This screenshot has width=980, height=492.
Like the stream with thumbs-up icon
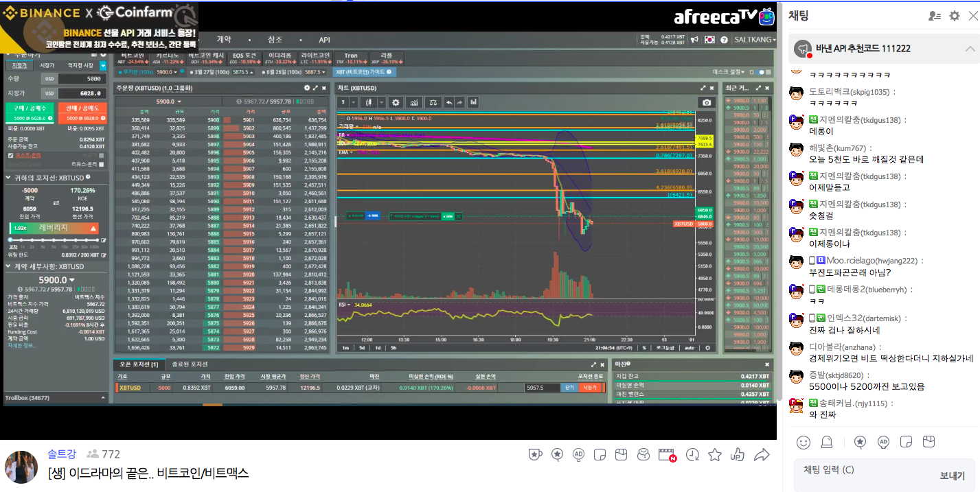738,454
